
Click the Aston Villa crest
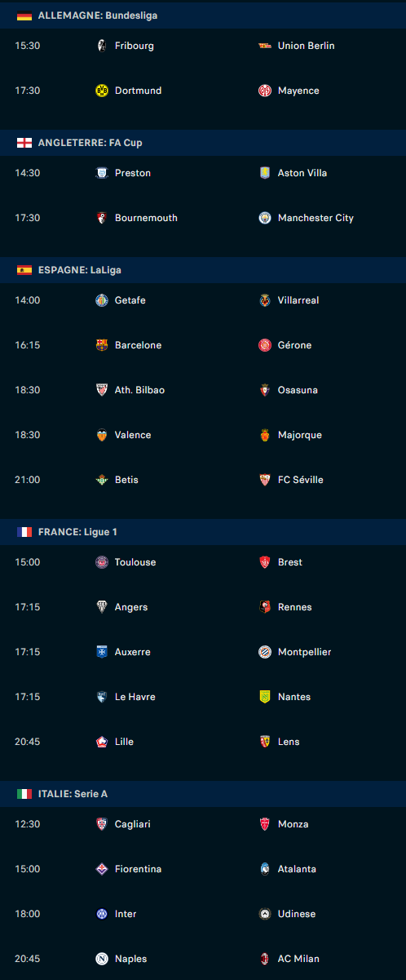(x=265, y=173)
